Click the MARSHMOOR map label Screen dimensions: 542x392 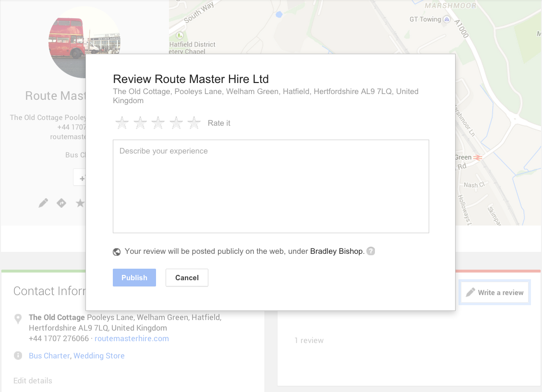click(450, 6)
